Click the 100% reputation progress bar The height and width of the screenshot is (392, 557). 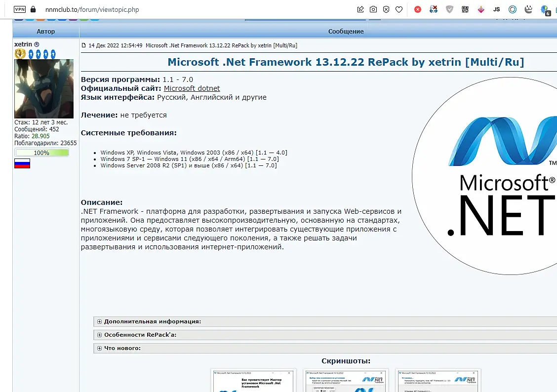tap(41, 153)
